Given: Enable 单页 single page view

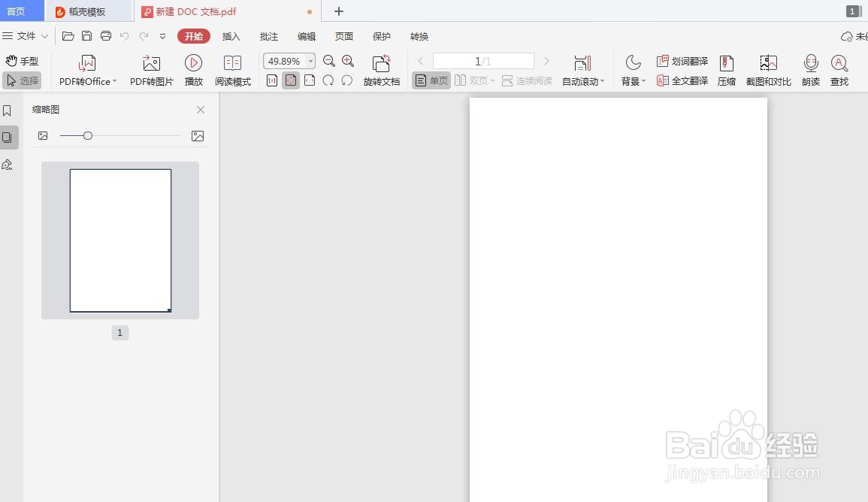Looking at the screenshot, I should coord(431,80).
